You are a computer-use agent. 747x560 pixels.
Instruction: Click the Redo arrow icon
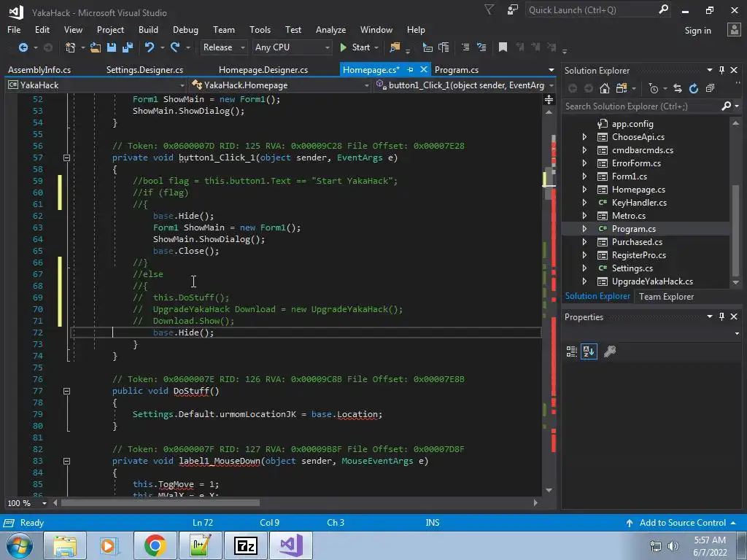coord(175,47)
